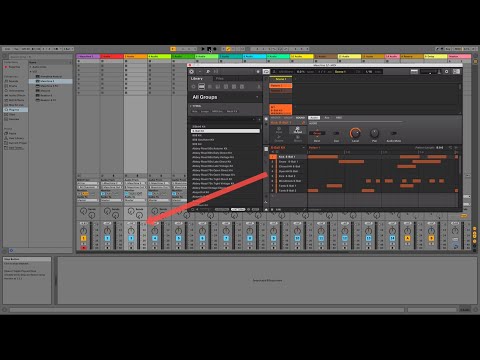Open Macro page icon in Maschine sound
This screenshot has height=360, width=480.
pyautogui.click(x=298, y=138)
